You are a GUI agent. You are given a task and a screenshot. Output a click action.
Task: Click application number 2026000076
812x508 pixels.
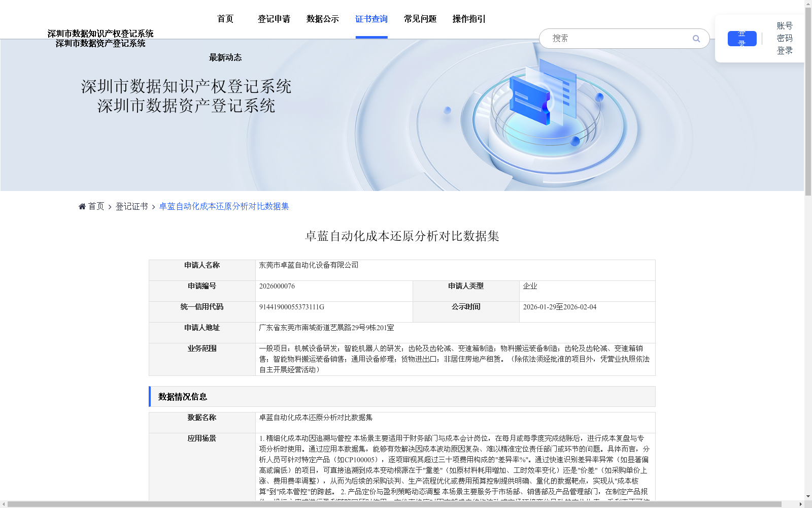[x=277, y=286]
